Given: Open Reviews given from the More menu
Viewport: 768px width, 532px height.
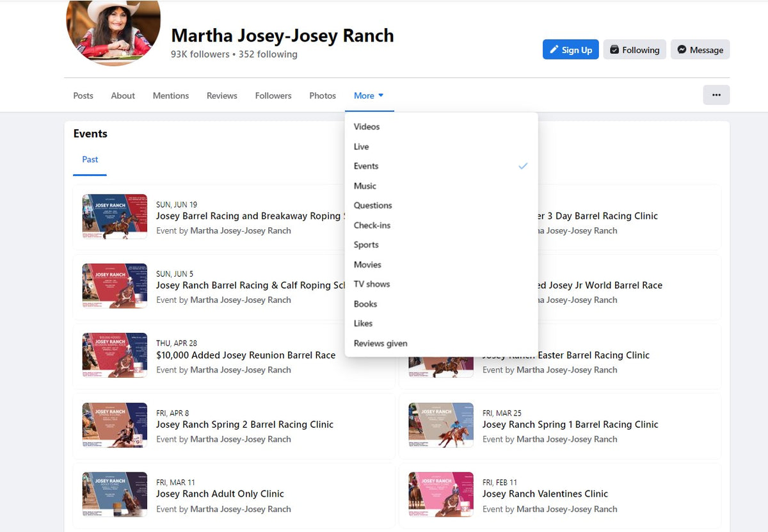Looking at the screenshot, I should coord(441,343).
